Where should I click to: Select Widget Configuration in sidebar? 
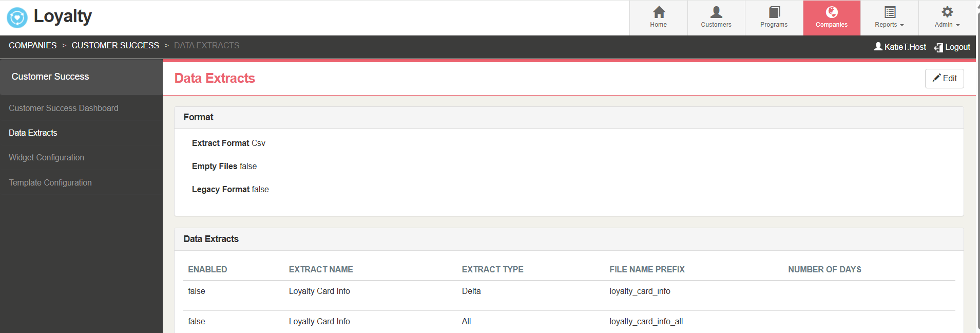tap(46, 157)
